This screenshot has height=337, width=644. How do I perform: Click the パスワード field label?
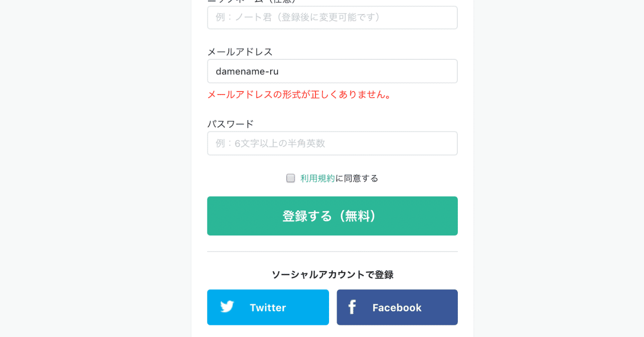[230, 124]
